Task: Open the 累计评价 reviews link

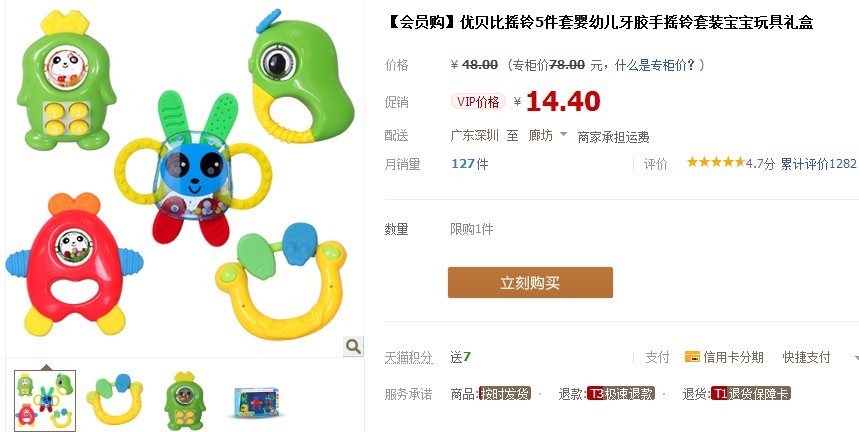Action: click(x=818, y=163)
